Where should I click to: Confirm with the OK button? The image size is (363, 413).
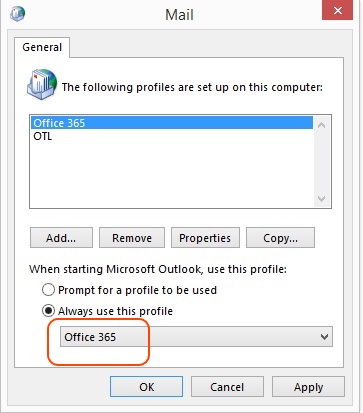[147, 387]
